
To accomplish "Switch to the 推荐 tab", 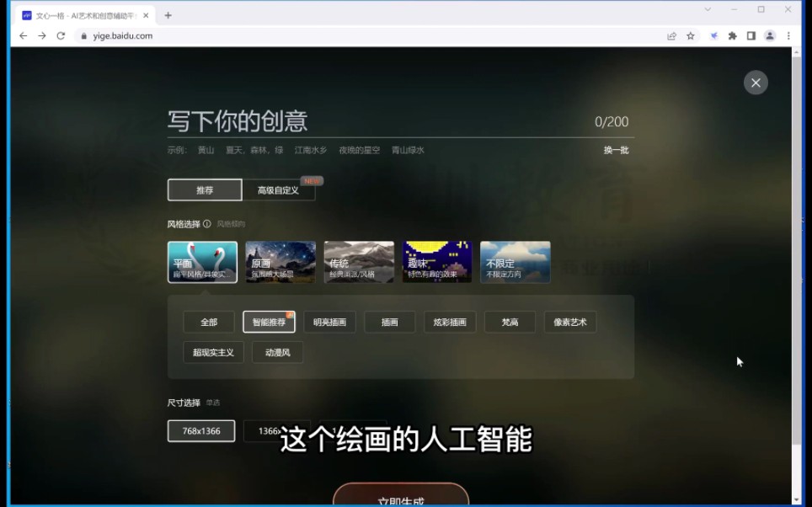I will coord(203,189).
